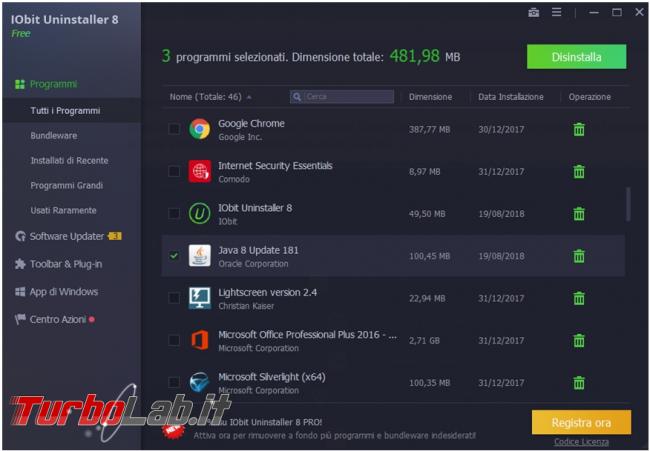The width and height of the screenshot is (650, 451).
Task: Click the 30/12/2017 install date
Action: click(x=501, y=129)
